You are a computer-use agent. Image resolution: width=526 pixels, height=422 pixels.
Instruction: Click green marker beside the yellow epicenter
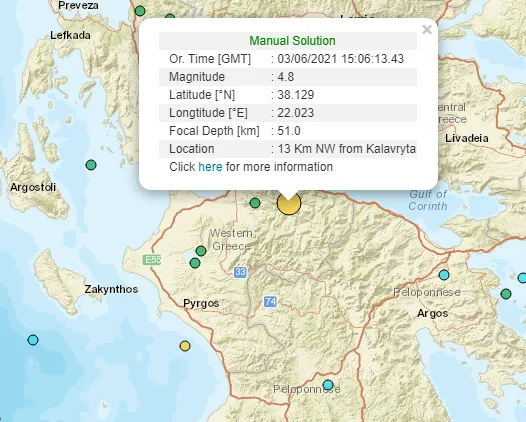pos(255,203)
